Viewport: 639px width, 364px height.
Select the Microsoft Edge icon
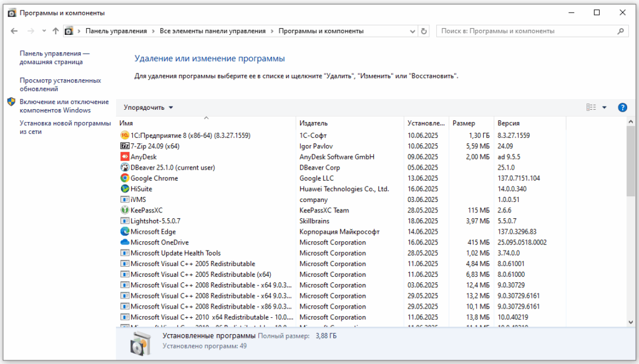pyautogui.click(x=125, y=232)
